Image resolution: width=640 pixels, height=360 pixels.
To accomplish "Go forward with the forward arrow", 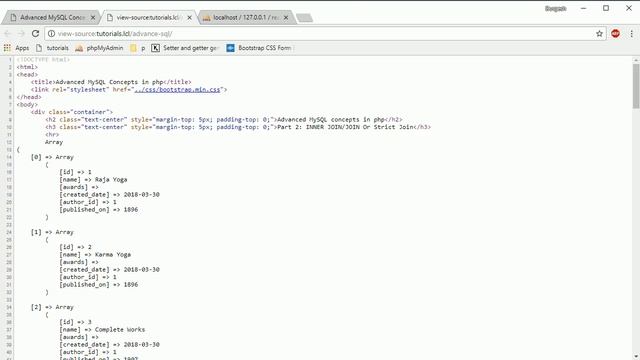I will 21,33.
